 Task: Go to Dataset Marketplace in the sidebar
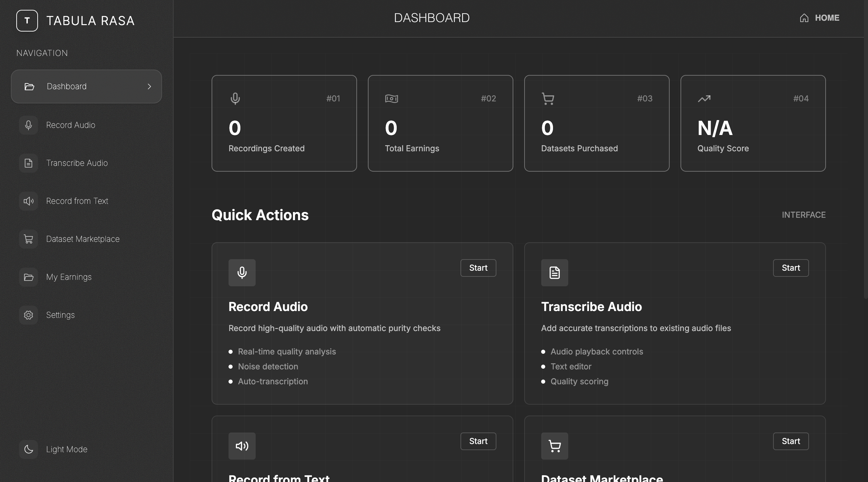(x=83, y=239)
